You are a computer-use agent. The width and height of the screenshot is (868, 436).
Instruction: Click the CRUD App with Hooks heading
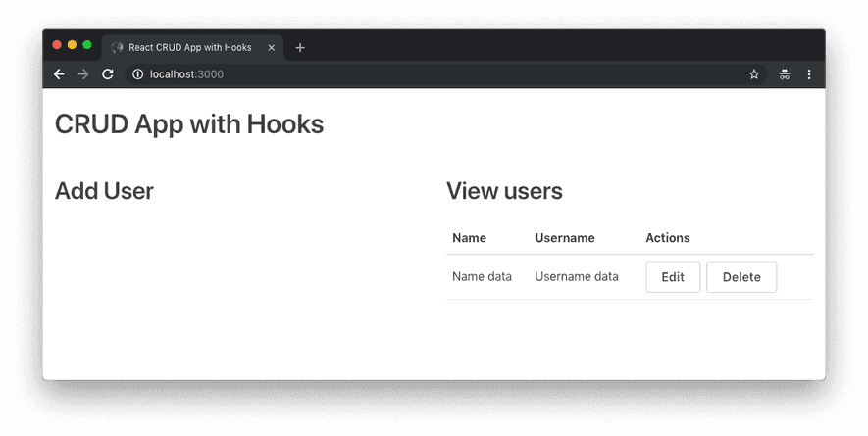[189, 124]
